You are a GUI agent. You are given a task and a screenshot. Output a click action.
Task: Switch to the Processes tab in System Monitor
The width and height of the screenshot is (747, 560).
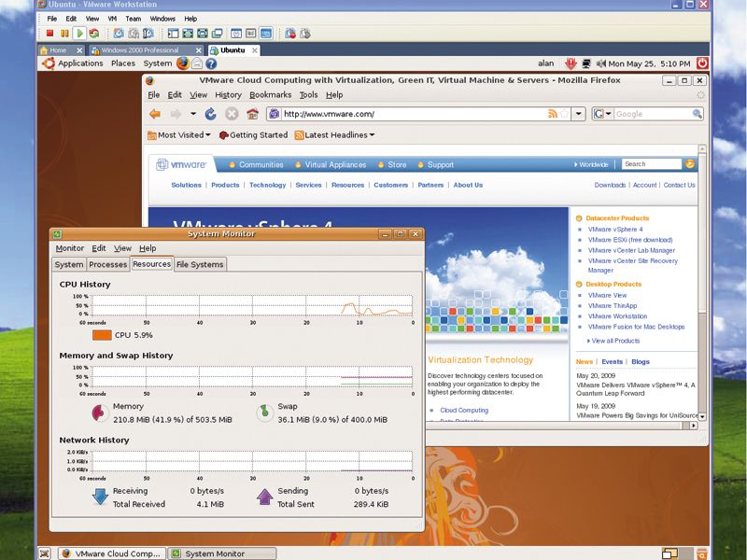[108, 264]
